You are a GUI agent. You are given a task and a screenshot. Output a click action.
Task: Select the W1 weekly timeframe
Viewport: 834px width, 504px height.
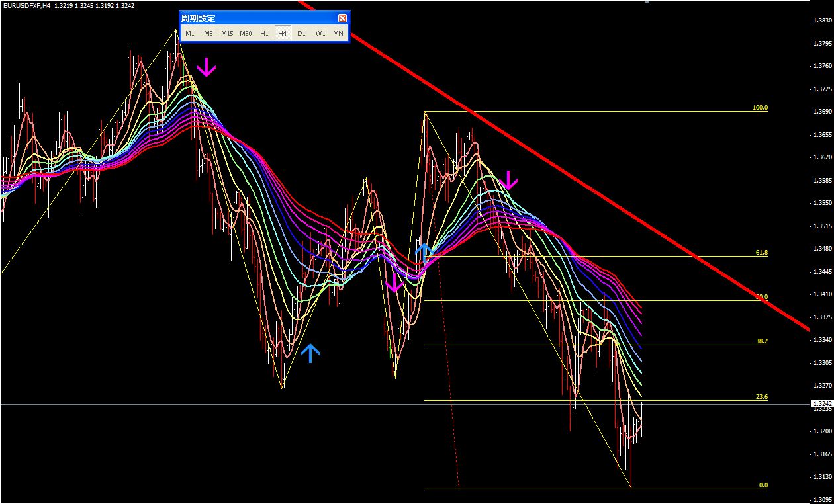(320, 33)
